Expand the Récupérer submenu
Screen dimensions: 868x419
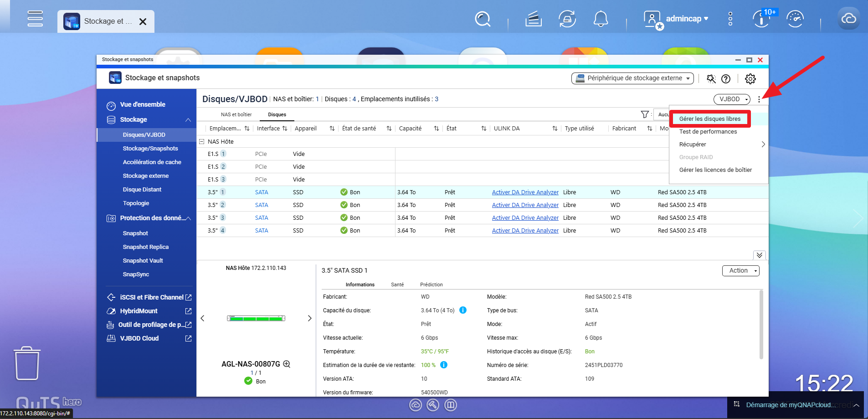(x=719, y=145)
